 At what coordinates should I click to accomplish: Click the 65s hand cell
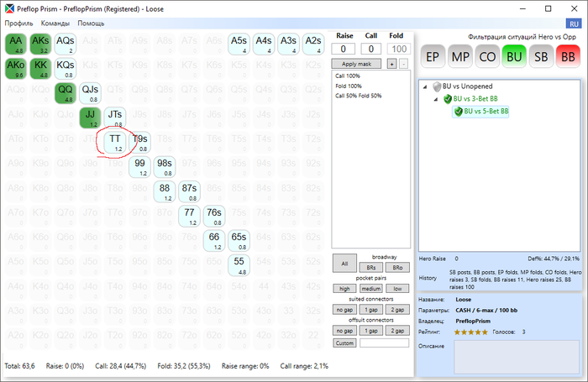click(239, 240)
